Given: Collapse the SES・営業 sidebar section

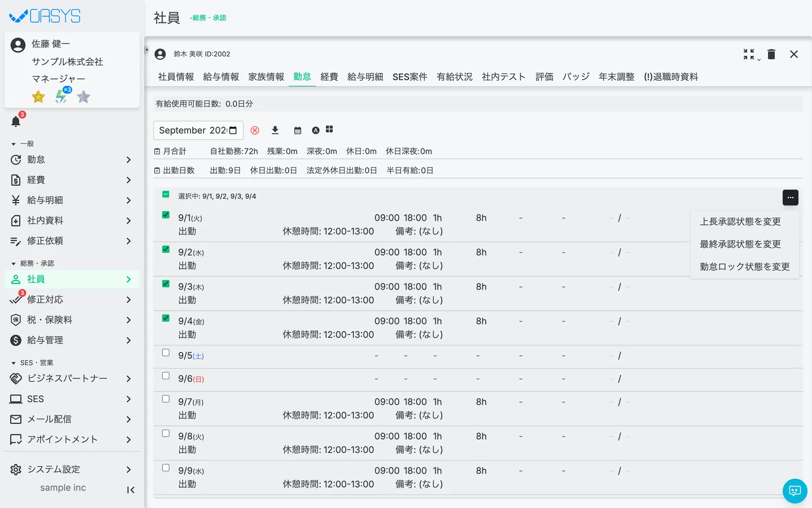Looking at the screenshot, I should click(33, 363).
